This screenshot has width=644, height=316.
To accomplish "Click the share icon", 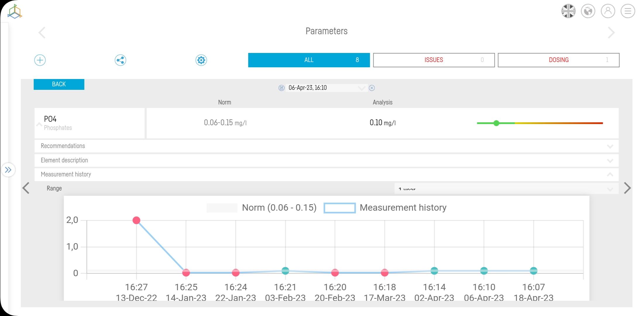I will tap(120, 60).
